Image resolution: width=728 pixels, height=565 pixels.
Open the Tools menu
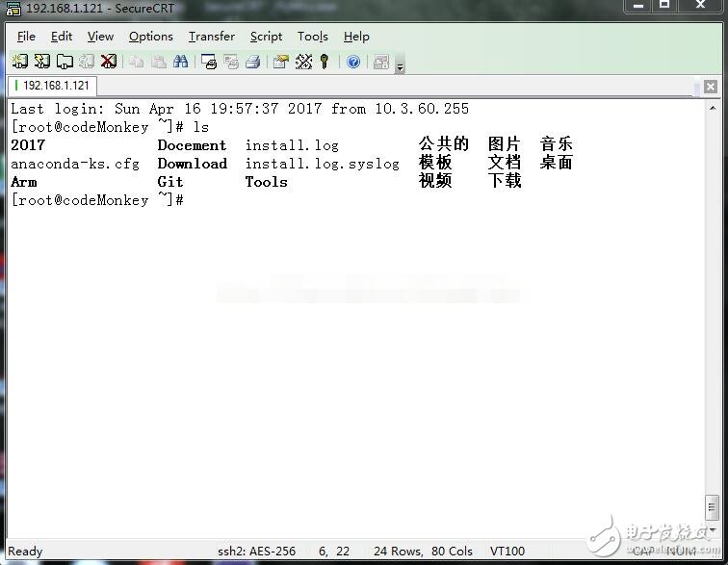(312, 37)
